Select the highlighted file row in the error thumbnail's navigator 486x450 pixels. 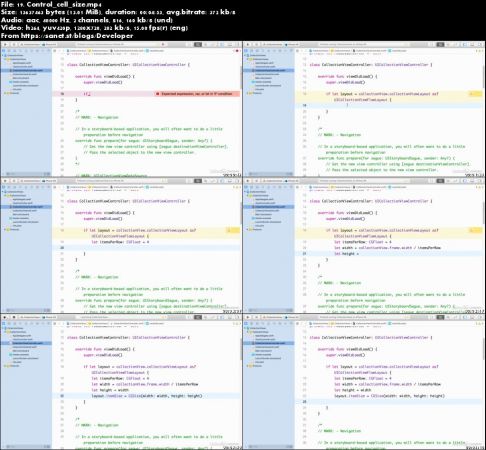point(26,71)
